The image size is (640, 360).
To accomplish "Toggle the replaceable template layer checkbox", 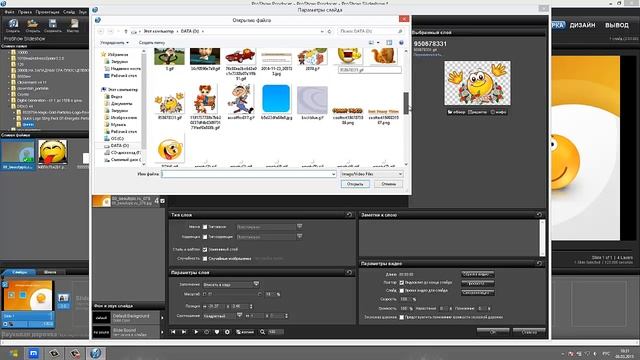I will 205,249.
